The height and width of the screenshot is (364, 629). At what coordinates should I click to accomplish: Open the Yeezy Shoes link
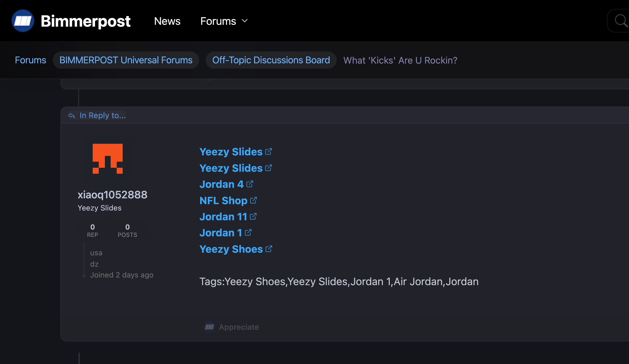(231, 249)
